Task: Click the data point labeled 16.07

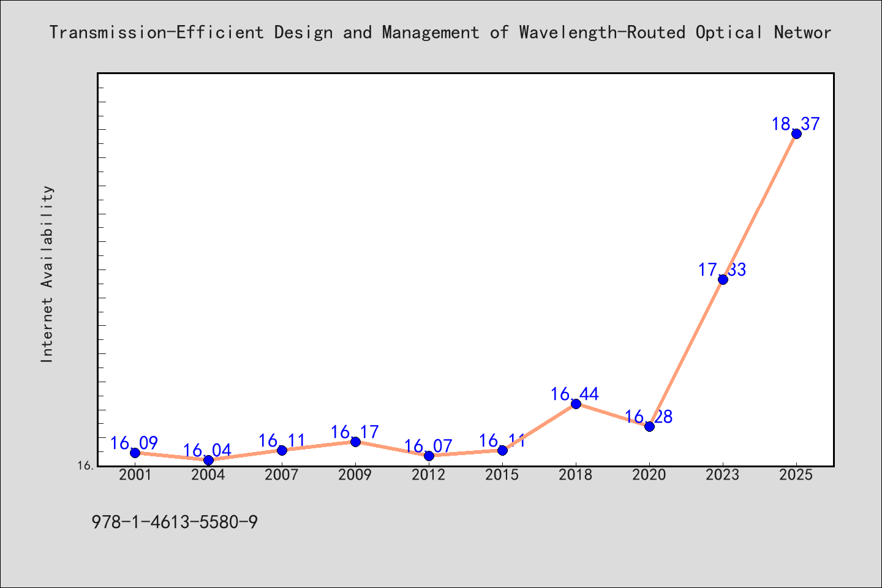Action: (x=429, y=456)
